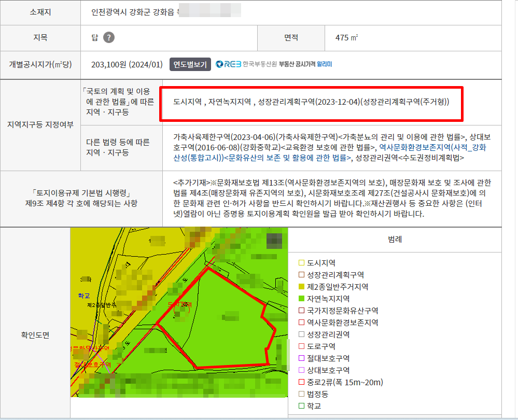Viewport: 518px width, 420px height.
Task: Click the green 자연녹지지역 legend box
Action: pyautogui.click(x=301, y=299)
